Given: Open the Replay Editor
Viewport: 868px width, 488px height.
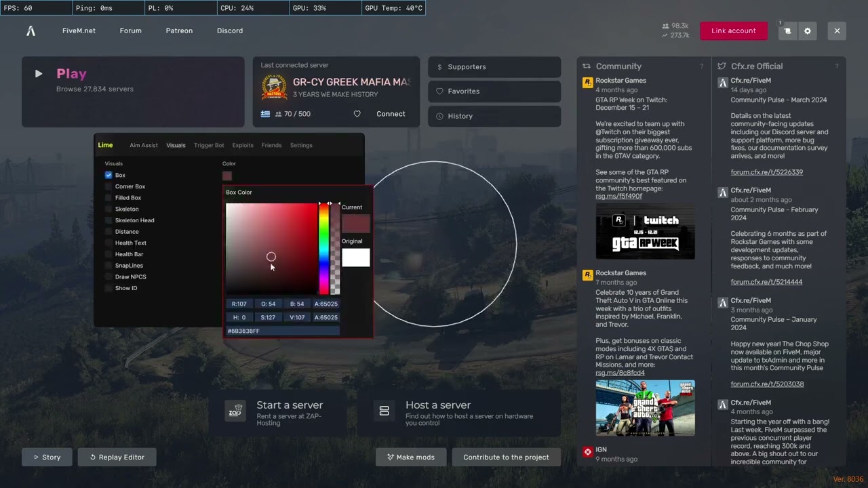Looking at the screenshot, I should click(117, 457).
